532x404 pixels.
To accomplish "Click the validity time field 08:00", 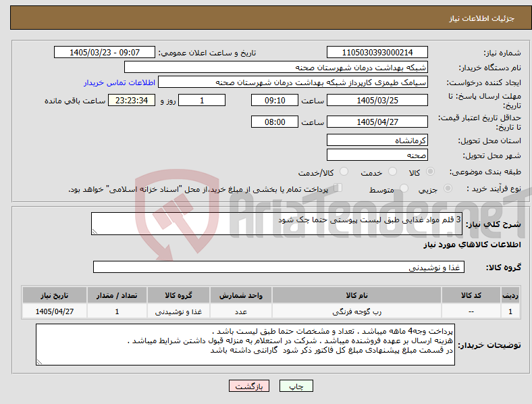I will click(x=275, y=122).
